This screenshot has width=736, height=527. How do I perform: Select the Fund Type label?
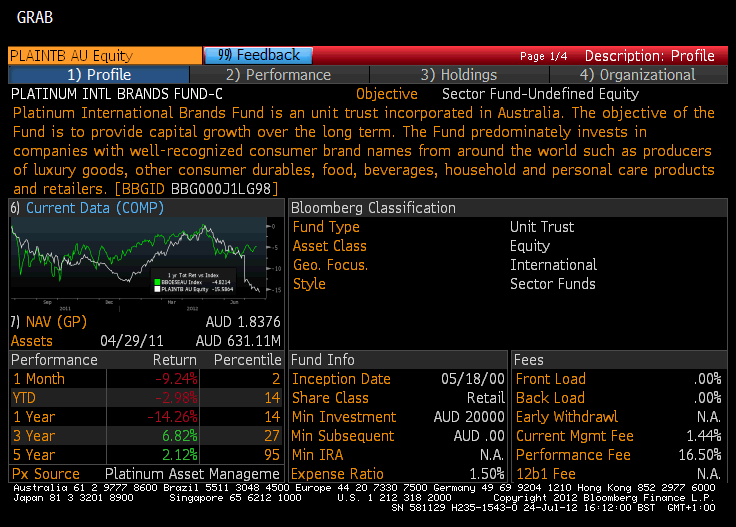click(x=326, y=227)
